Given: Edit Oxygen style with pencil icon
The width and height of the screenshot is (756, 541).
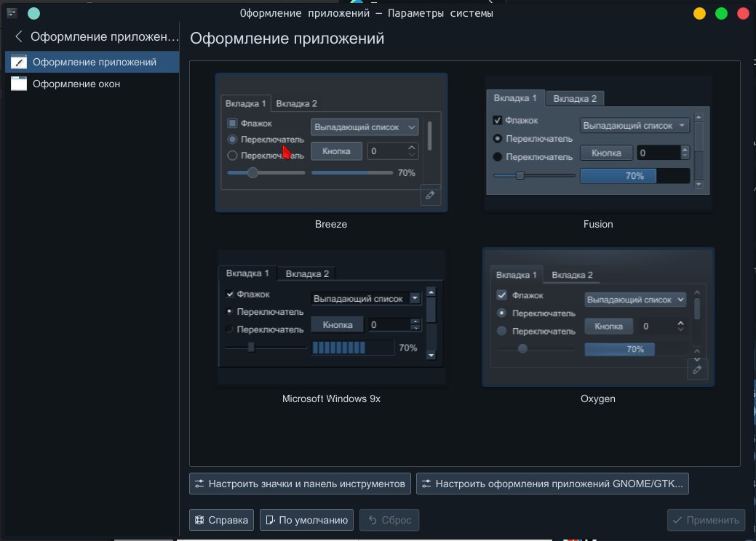Looking at the screenshot, I should pyautogui.click(x=697, y=369).
